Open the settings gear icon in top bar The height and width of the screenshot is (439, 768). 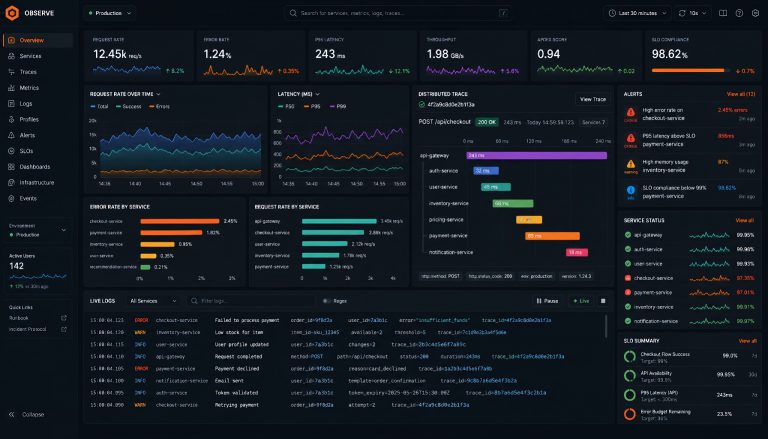click(x=755, y=13)
